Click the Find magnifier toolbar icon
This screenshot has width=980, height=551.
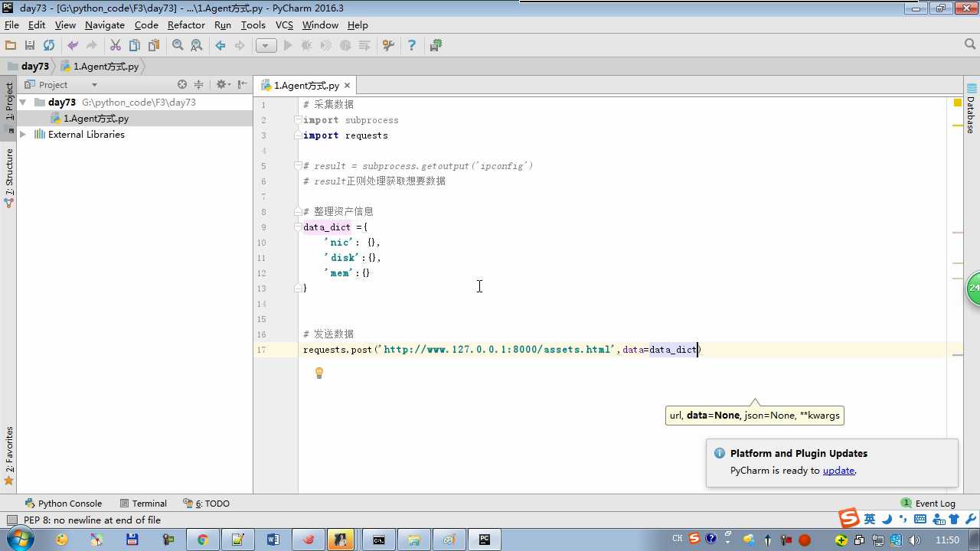point(178,46)
